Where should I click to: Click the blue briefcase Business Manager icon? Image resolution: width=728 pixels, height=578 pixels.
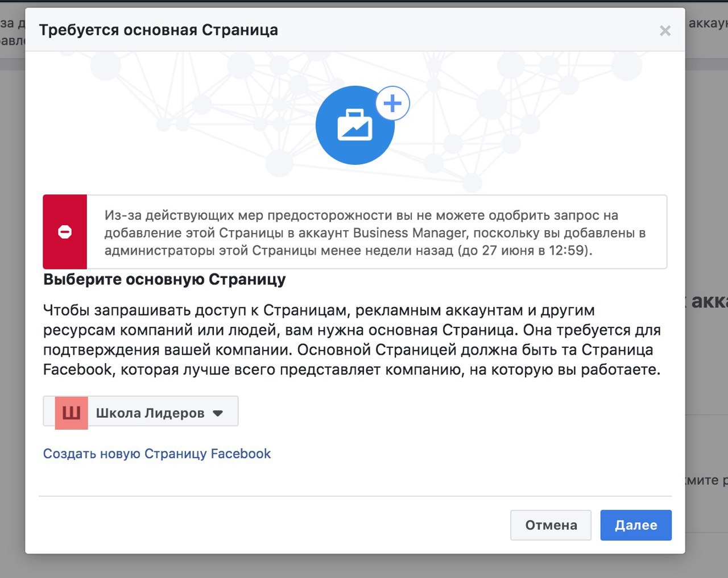click(x=355, y=125)
